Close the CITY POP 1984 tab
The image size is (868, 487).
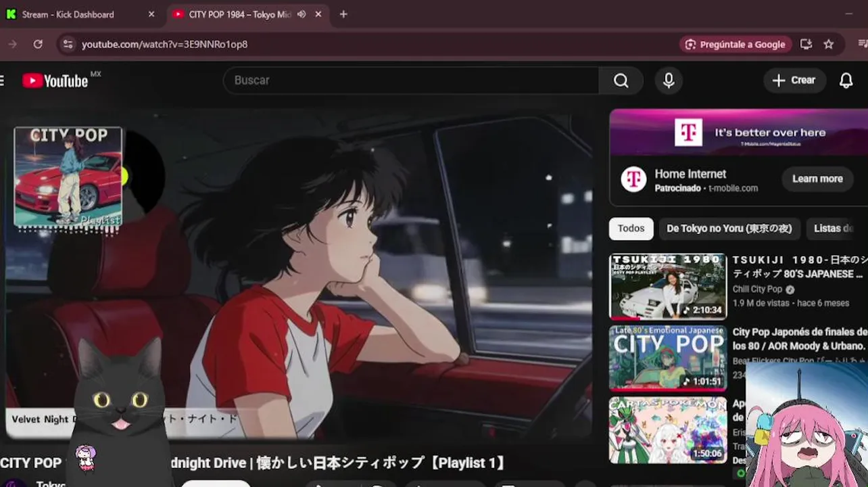click(318, 14)
